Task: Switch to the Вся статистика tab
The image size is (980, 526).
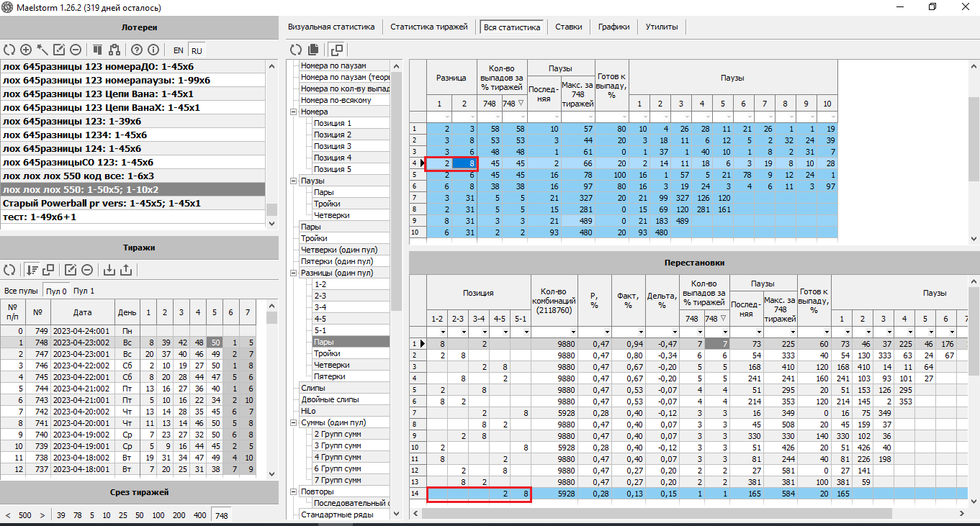Action: click(512, 27)
